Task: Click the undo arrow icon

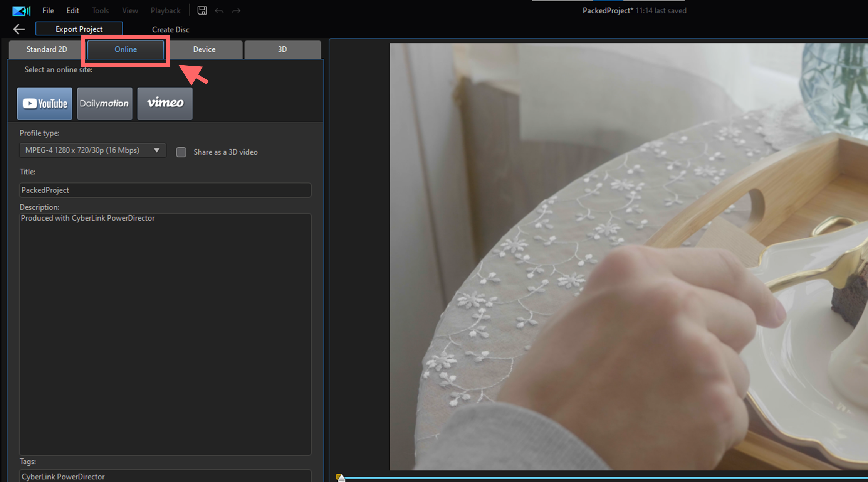Action: tap(219, 11)
